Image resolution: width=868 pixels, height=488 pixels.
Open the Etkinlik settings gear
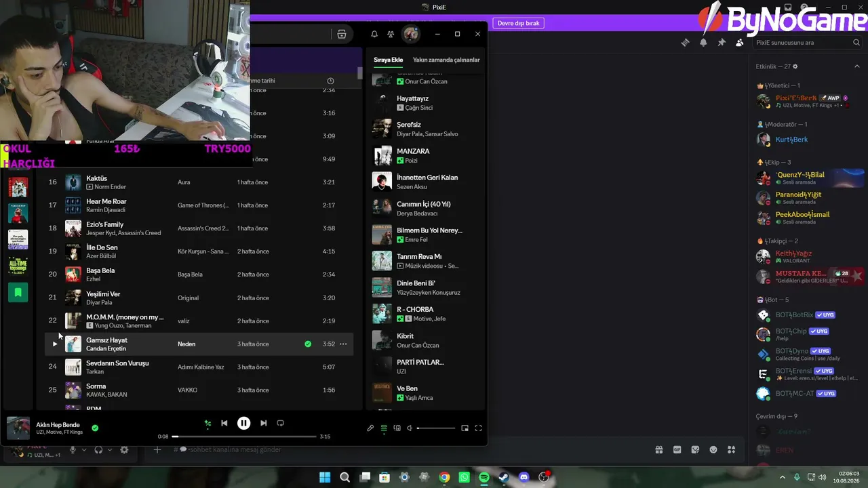795,66
